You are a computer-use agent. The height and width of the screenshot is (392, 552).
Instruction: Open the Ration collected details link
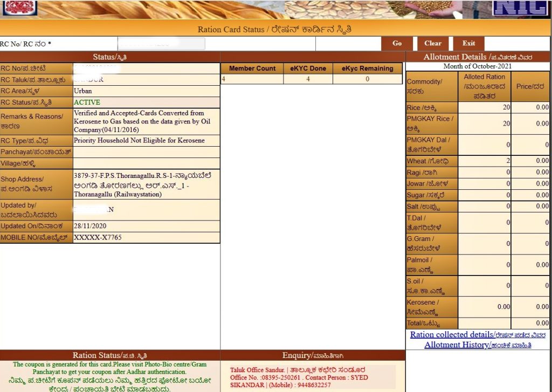tap(477, 334)
